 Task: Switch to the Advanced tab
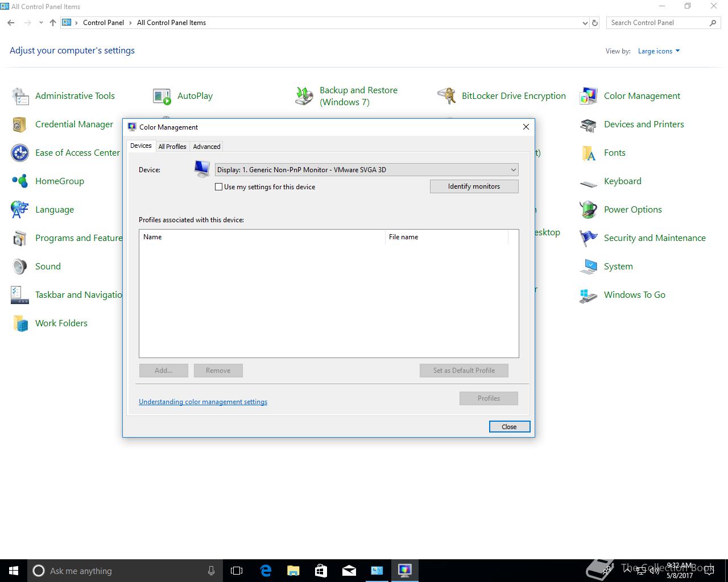click(x=206, y=147)
